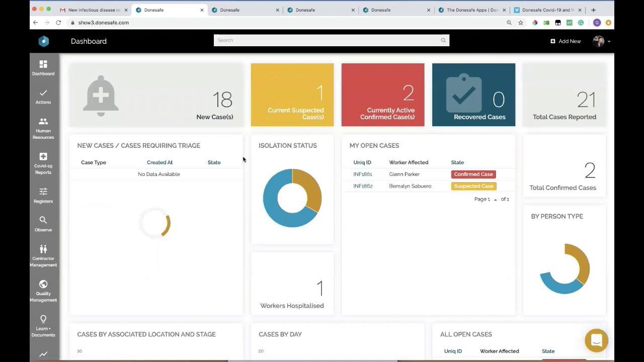The width and height of the screenshot is (644, 362).
Task: Open the Currently Active Confirmed Case(s) red card
Action: coord(383,95)
